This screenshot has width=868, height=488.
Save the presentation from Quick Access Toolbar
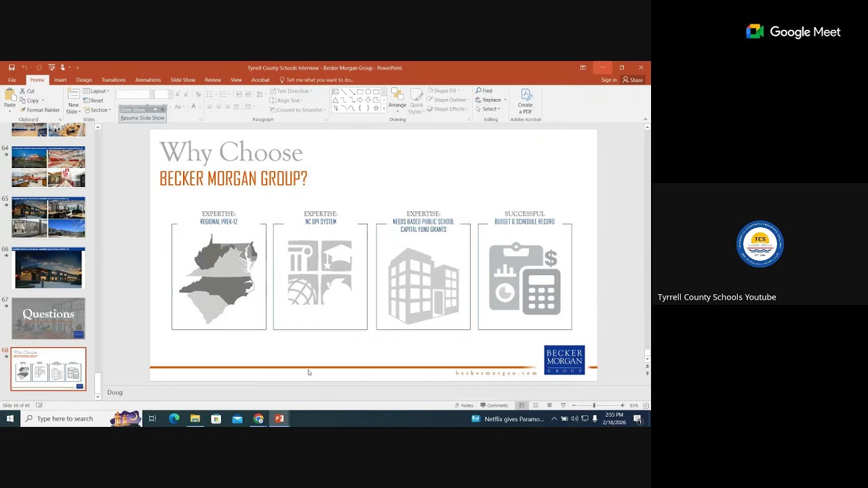click(12, 68)
